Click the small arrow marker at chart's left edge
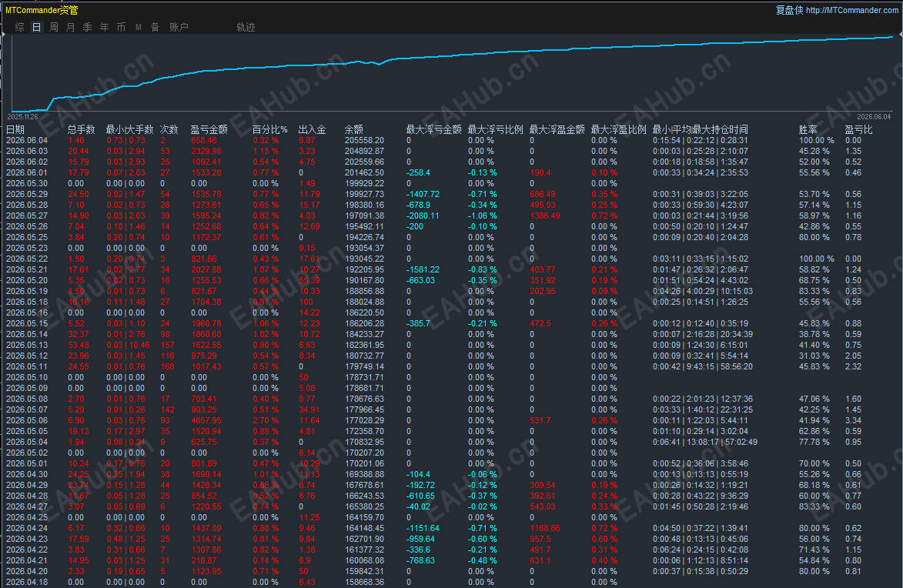 (x=3, y=35)
